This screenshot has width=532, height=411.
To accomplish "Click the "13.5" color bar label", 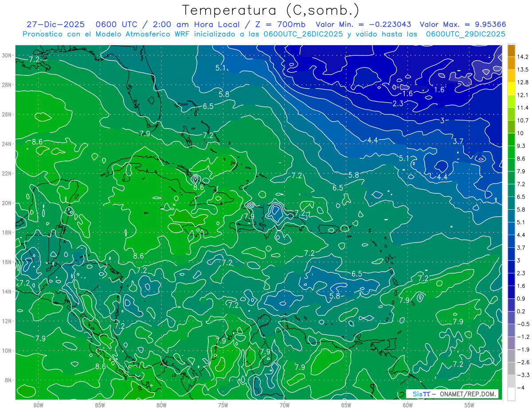I will (x=524, y=70).
